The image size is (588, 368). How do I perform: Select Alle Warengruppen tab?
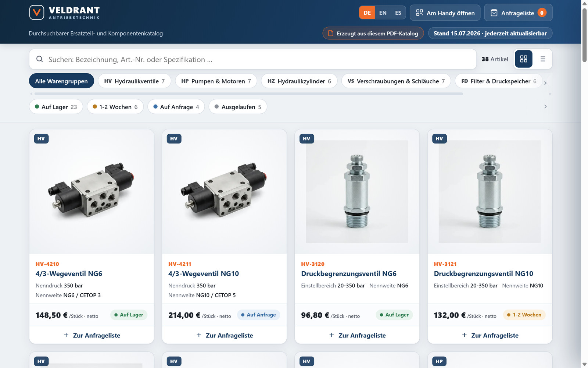tap(61, 81)
